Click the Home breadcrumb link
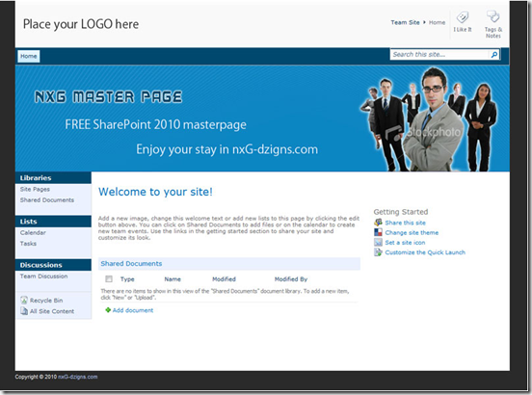 (x=437, y=22)
